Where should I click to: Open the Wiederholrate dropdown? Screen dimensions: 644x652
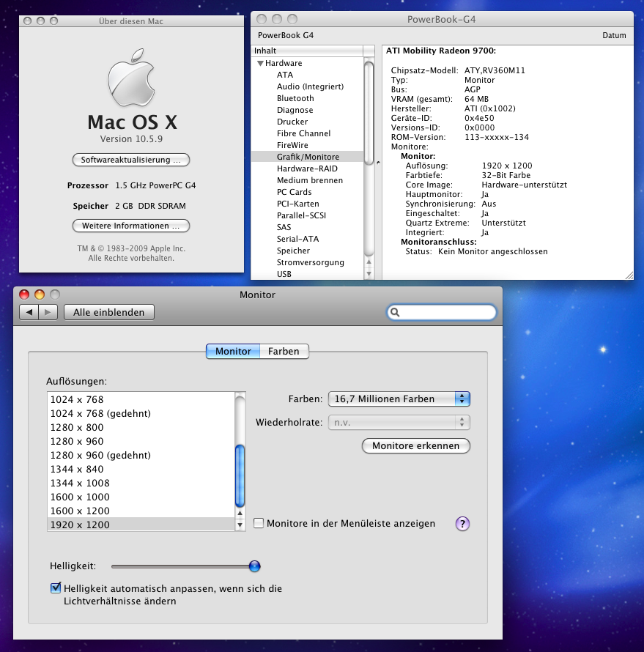point(399,423)
